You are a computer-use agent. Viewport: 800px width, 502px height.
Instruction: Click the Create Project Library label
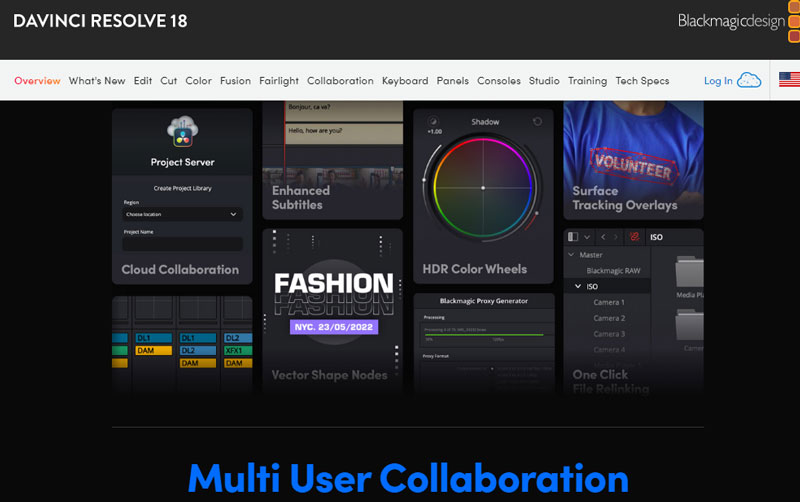point(183,188)
